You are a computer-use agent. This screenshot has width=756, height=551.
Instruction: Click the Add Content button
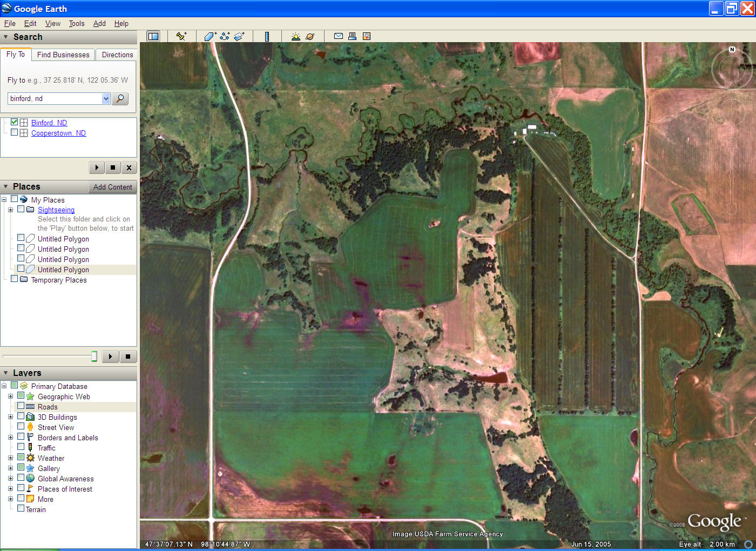112,187
